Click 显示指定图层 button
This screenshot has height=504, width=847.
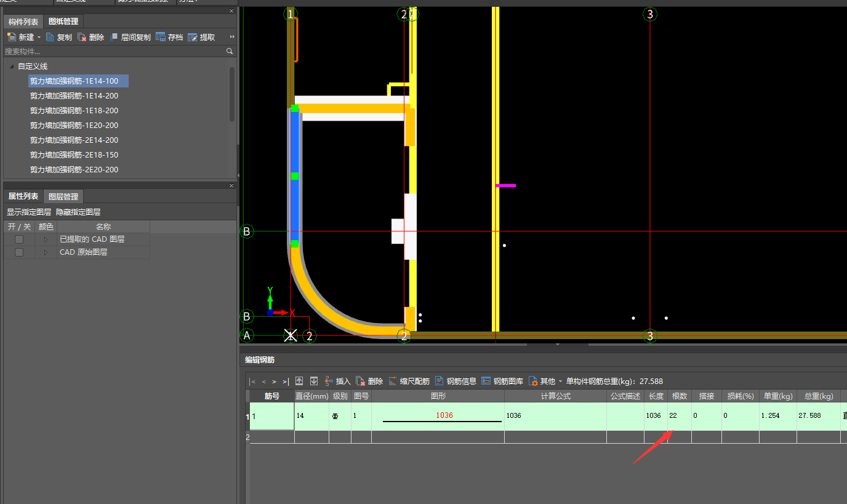[29, 212]
